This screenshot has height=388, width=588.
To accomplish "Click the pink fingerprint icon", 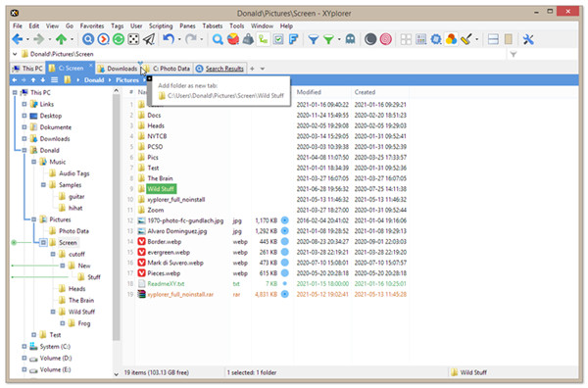I will tap(385, 39).
